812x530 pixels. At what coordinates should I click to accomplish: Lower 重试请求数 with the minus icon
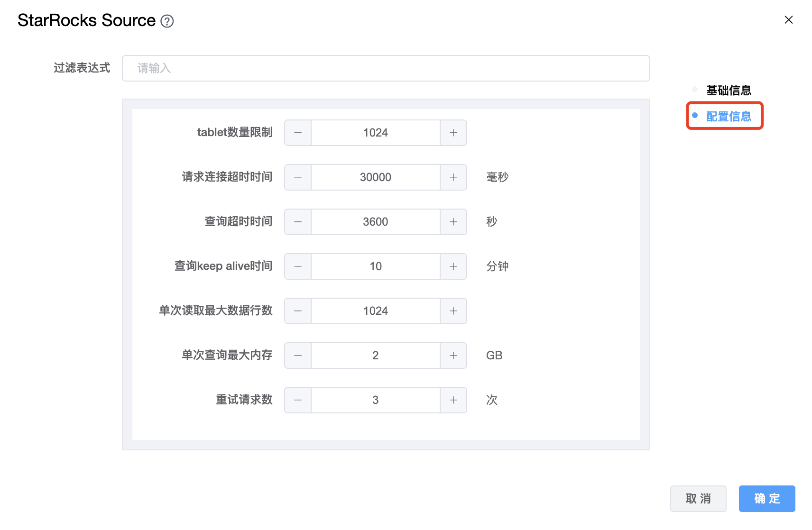[x=298, y=400]
